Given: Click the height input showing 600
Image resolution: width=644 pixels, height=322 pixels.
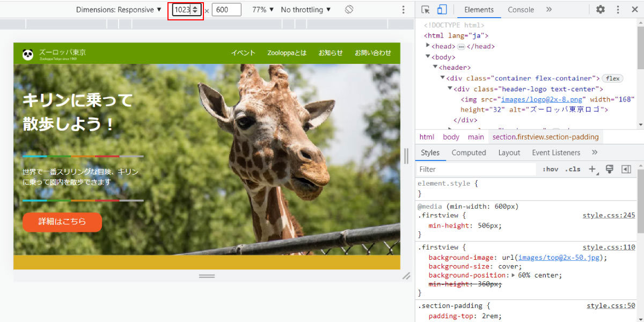Looking at the screenshot, I should point(226,10).
